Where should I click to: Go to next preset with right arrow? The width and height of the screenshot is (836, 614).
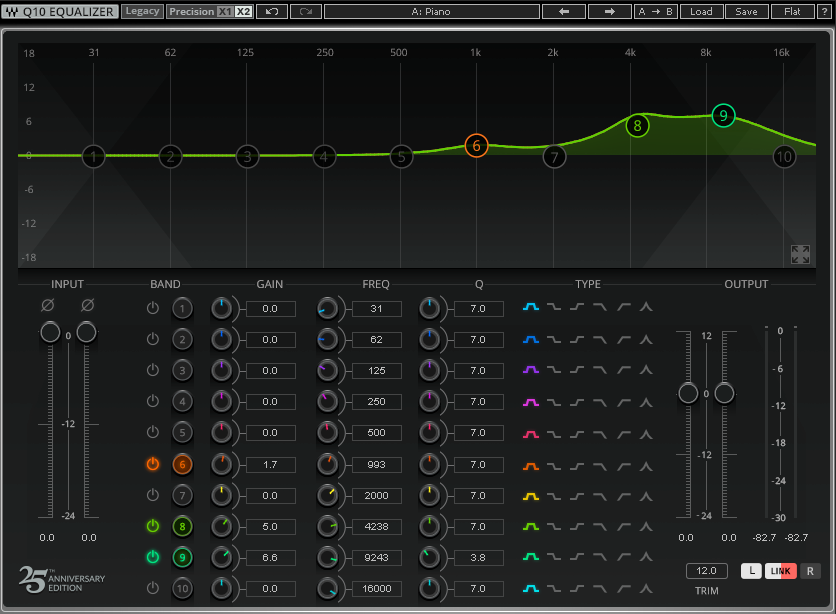coord(609,11)
